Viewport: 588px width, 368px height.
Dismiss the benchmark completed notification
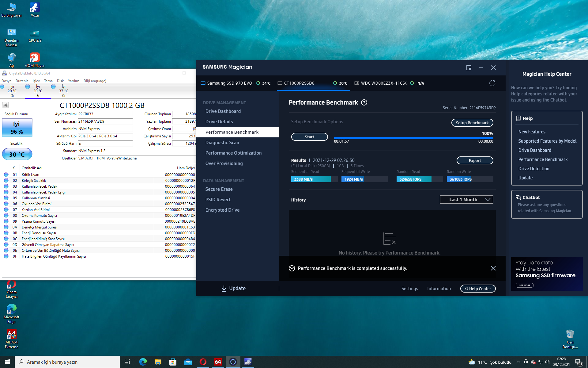point(493,268)
